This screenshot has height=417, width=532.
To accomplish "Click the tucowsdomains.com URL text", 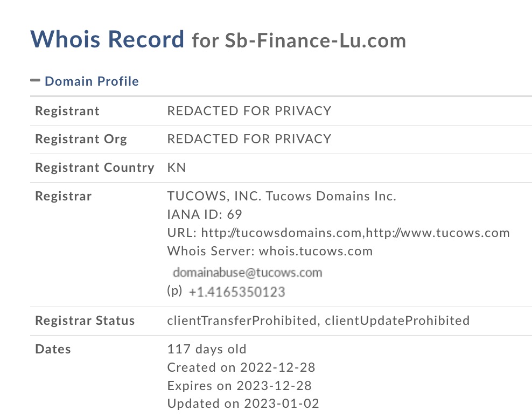I will pyautogui.click(x=281, y=233).
